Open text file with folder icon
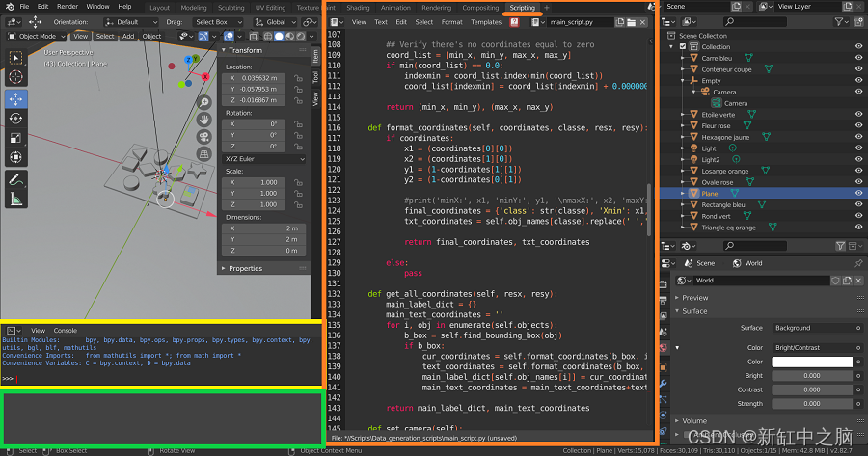 coord(631,22)
